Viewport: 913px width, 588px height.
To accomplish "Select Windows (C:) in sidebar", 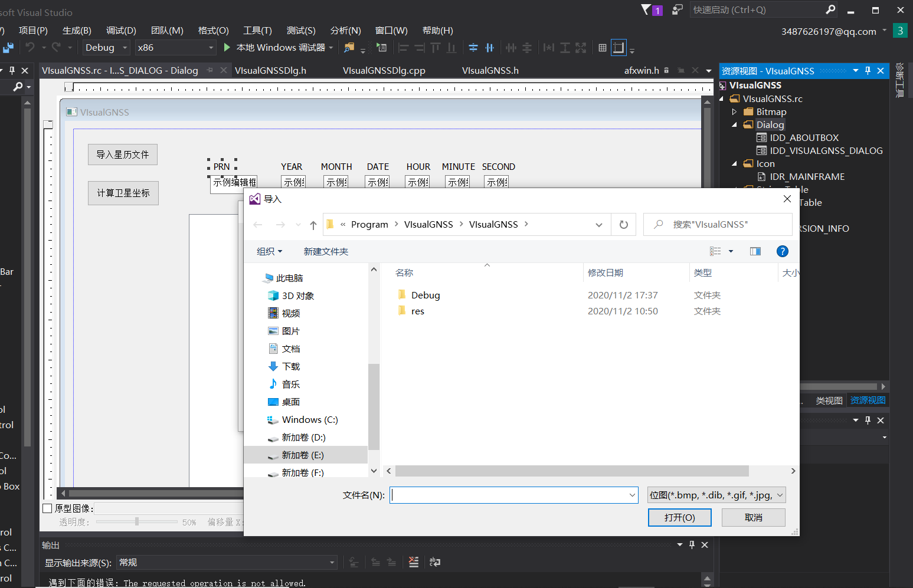I will click(x=309, y=420).
